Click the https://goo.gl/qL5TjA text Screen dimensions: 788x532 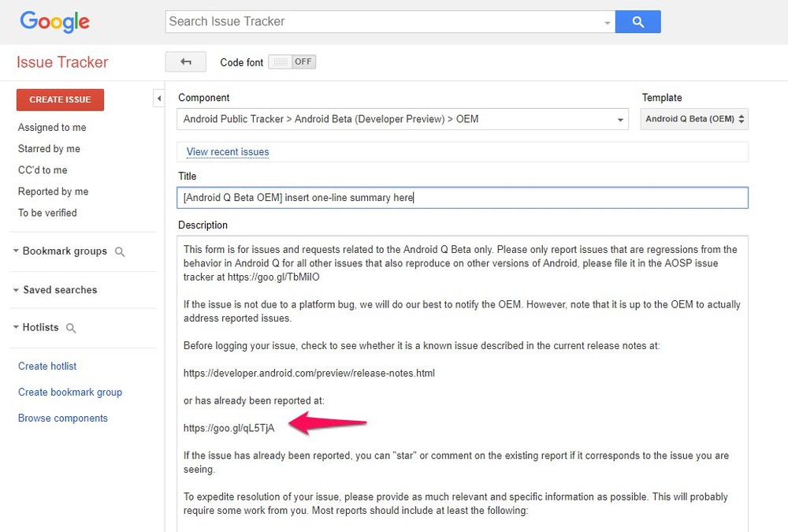tap(229, 428)
